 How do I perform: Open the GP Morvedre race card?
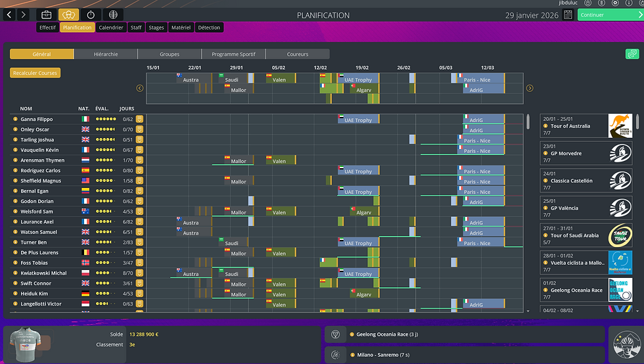pyautogui.click(x=586, y=153)
